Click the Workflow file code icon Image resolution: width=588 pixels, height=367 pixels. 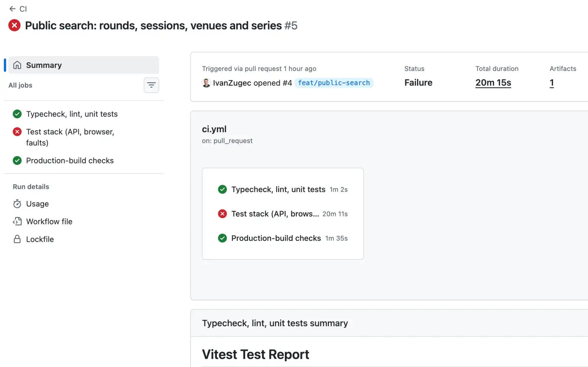17,222
